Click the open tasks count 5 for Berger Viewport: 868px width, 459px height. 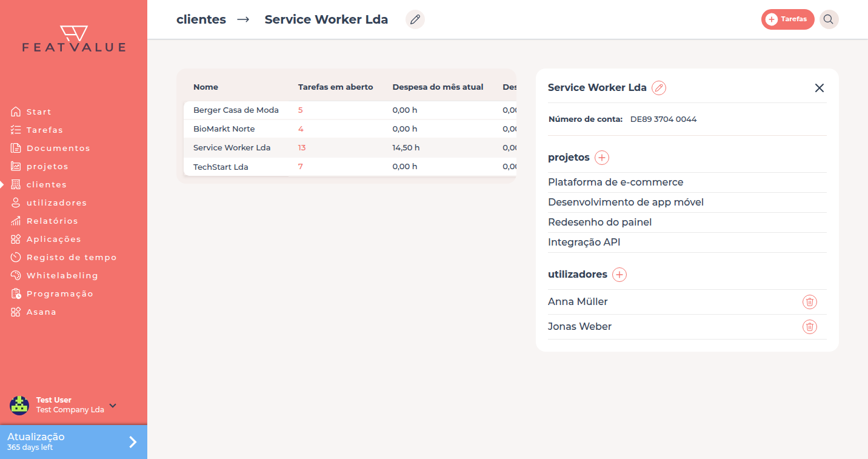coord(301,110)
